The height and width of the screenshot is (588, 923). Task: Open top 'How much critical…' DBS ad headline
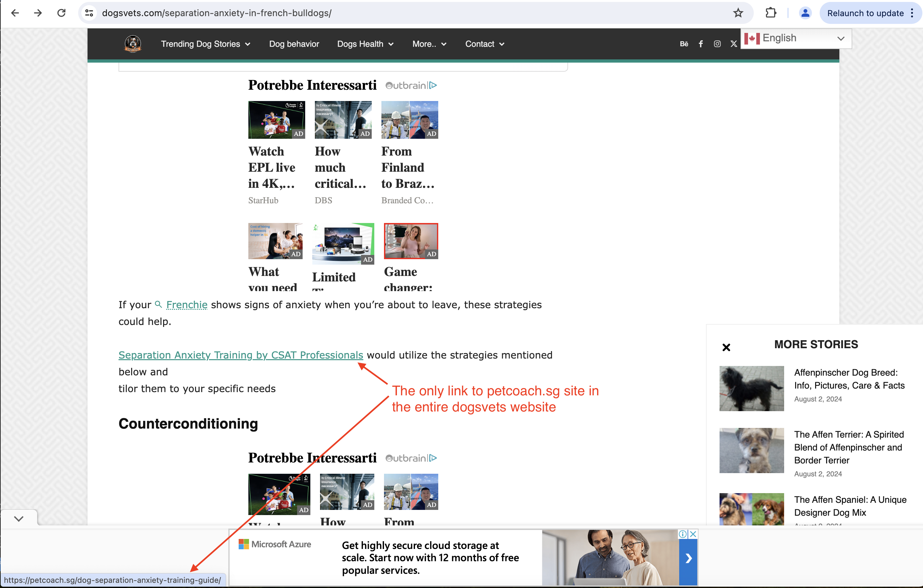click(x=340, y=168)
